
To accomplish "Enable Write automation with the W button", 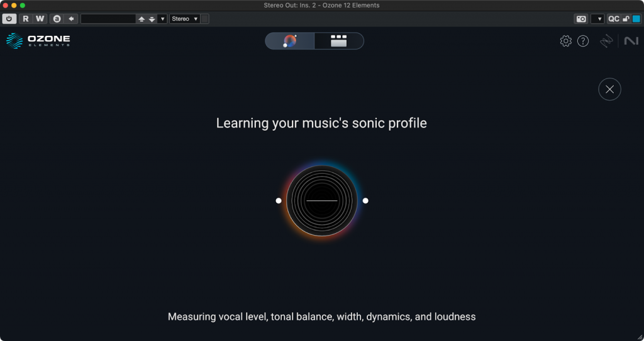I will pos(40,19).
